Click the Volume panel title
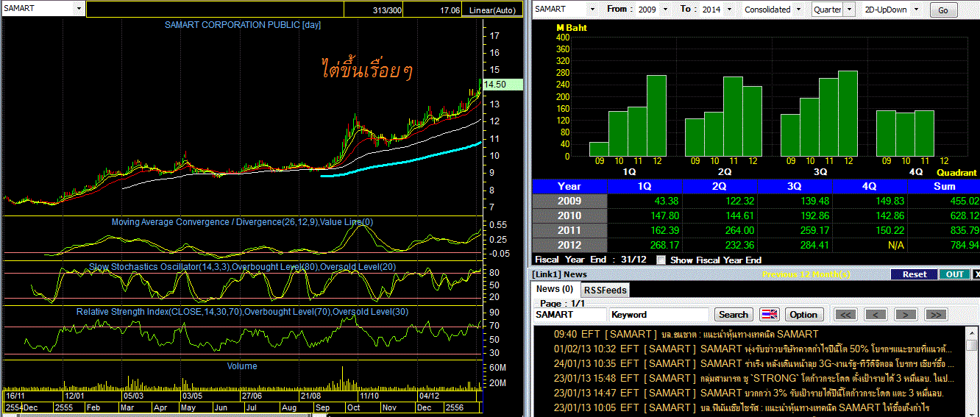This screenshot has height=417, width=980. coord(242,366)
